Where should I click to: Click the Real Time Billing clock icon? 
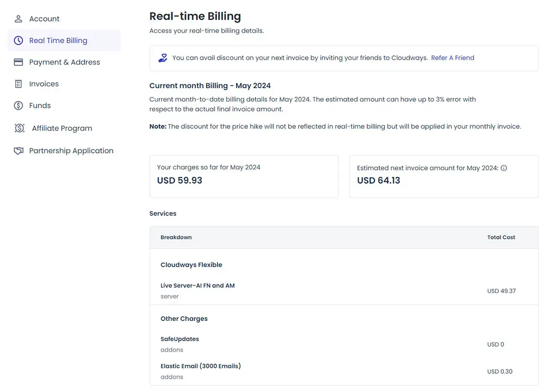point(19,40)
